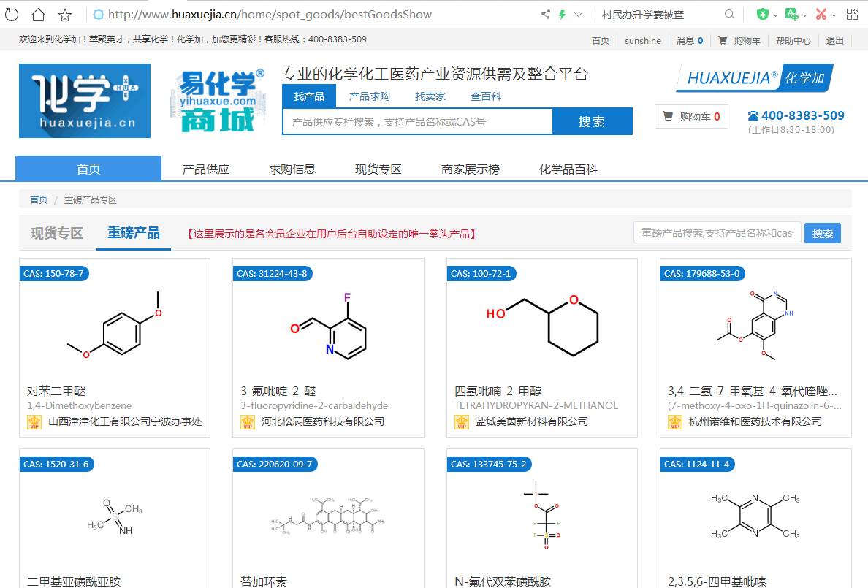Click the red scissors screenshot icon

point(821,15)
